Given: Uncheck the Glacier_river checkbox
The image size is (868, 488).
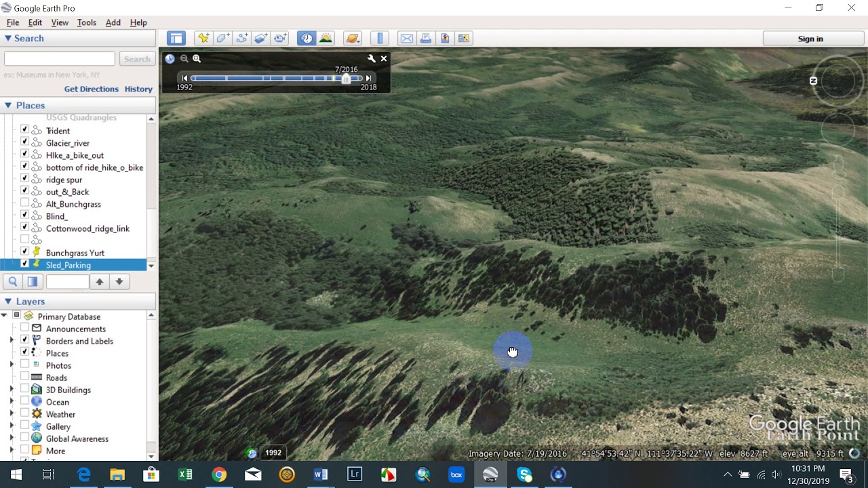Looking at the screenshot, I should click(x=25, y=142).
